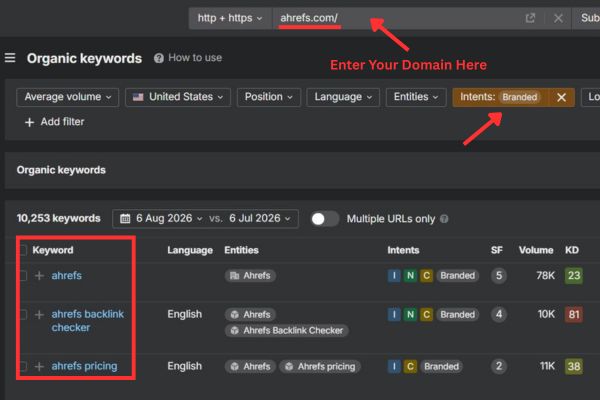Image resolution: width=600 pixels, height=400 pixels.
Task: Click the 10,253 keywords count
Action: tap(59, 219)
